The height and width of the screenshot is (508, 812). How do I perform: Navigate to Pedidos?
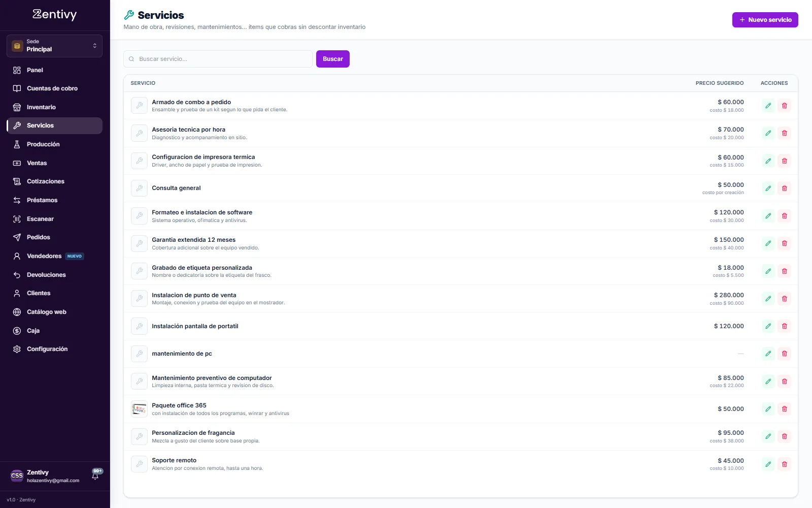[x=54, y=237]
